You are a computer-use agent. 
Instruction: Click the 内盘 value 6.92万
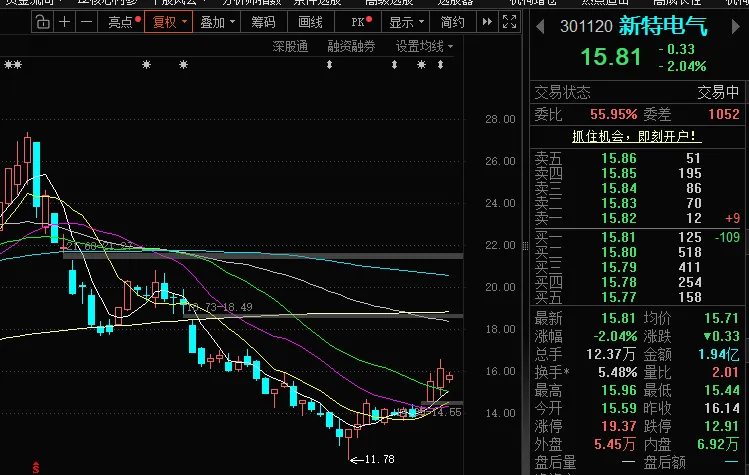pos(718,444)
